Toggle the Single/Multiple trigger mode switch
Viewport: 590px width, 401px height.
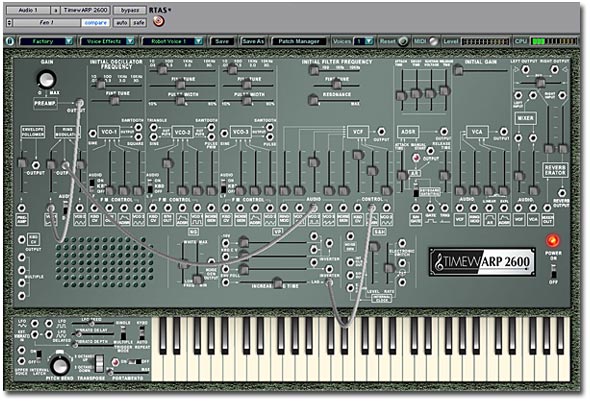[123, 333]
